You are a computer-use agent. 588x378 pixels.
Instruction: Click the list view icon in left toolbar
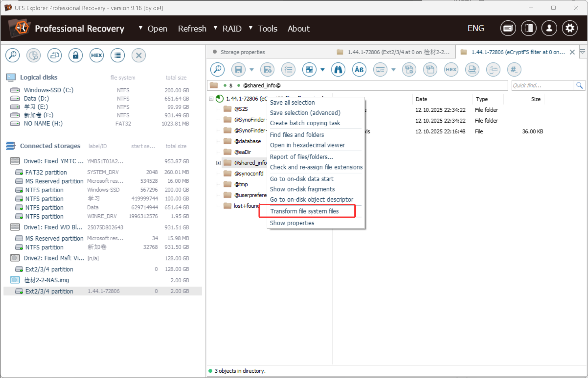click(x=118, y=55)
